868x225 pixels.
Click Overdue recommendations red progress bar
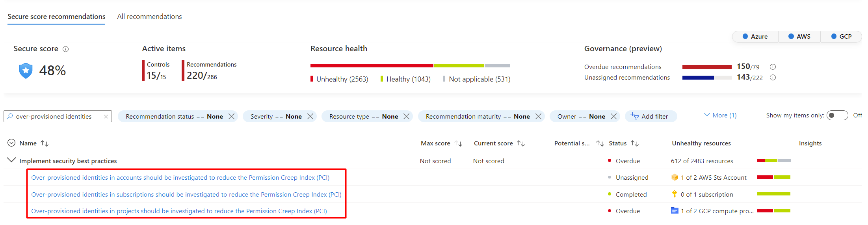click(x=707, y=67)
